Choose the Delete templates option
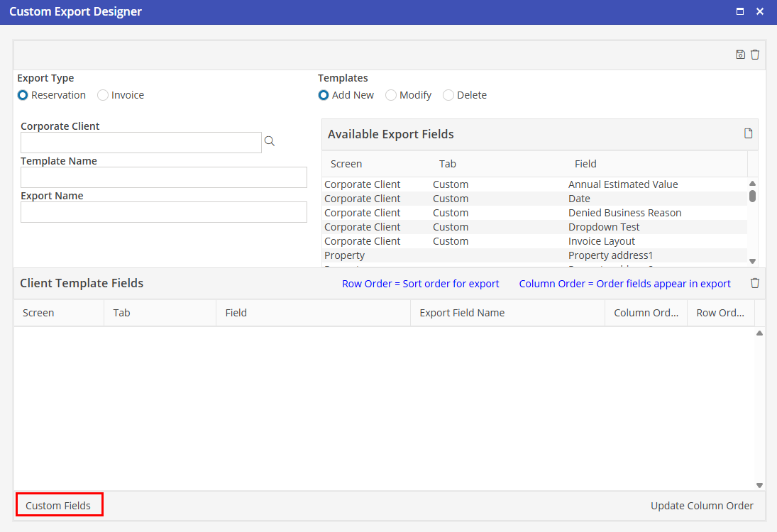The width and height of the screenshot is (777, 532). (x=448, y=95)
